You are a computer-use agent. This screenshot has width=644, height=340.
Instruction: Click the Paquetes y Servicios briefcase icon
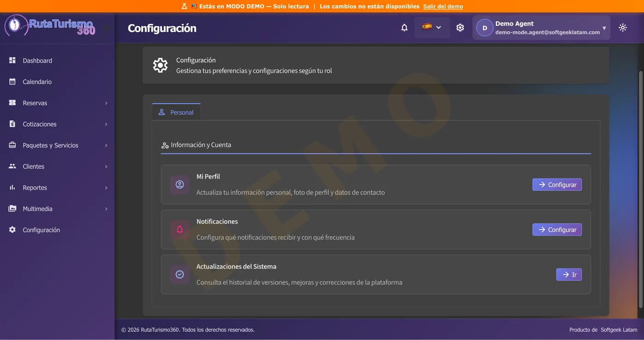[x=12, y=145]
